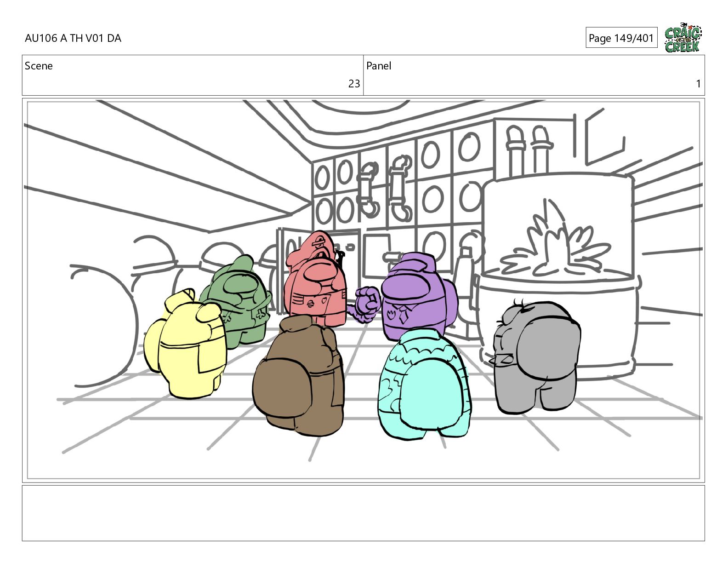
Task: Click the panel number '1'
Action: (698, 84)
